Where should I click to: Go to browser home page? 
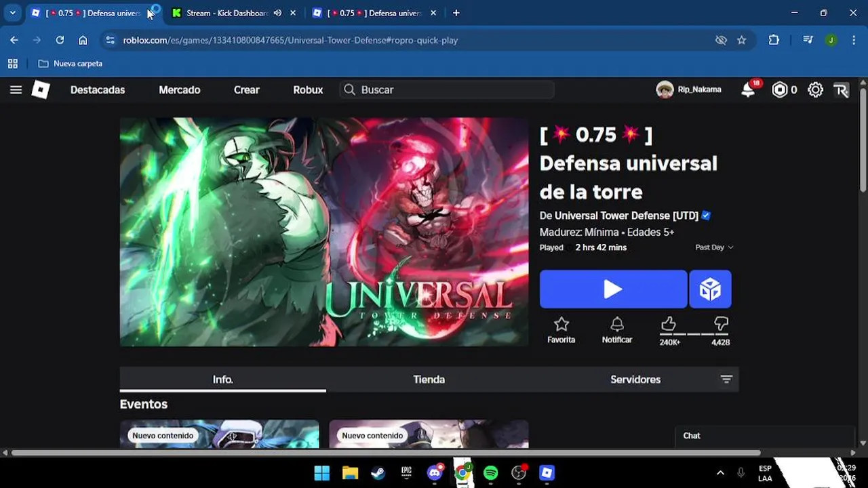tap(83, 40)
